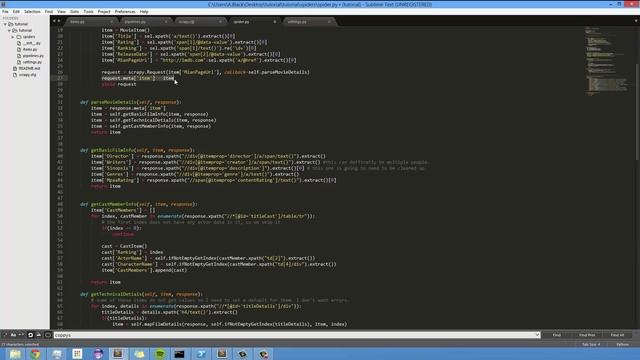640x360 pixels.
Task: Open items.py in the sidebar
Action: click(x=29, y=49)
